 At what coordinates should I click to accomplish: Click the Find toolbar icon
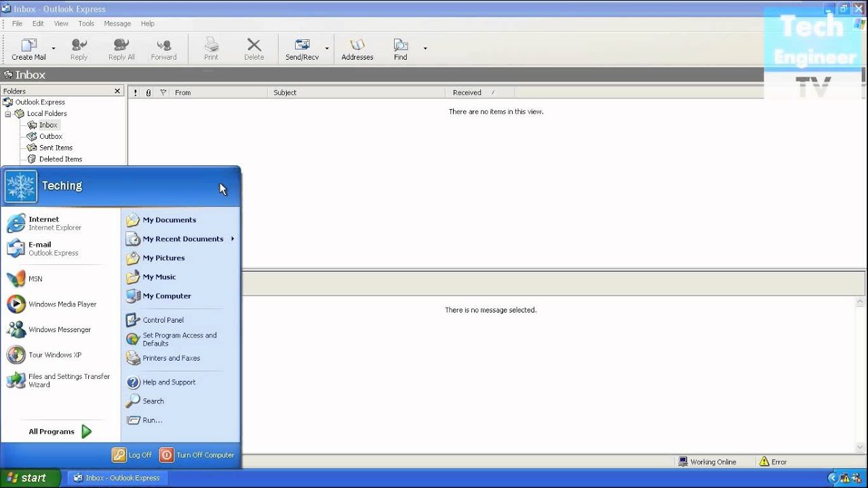pos(401,45)
